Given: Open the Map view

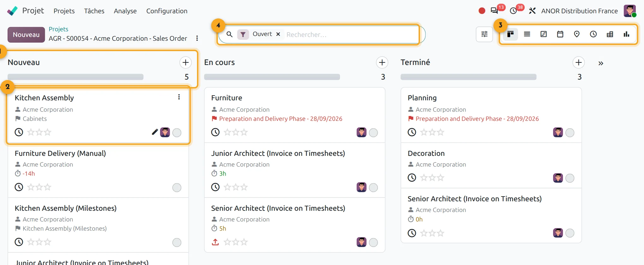Looking at the screenshot, I should click(577, 34).
